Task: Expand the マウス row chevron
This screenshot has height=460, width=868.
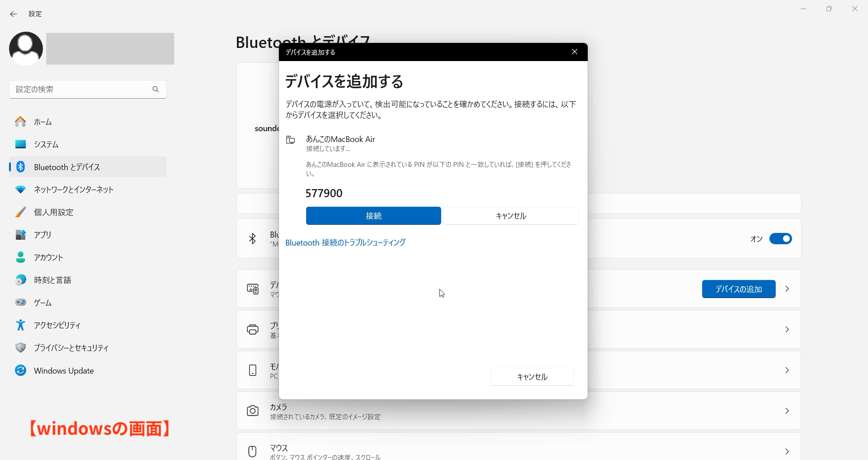Action: pos(787,451)
